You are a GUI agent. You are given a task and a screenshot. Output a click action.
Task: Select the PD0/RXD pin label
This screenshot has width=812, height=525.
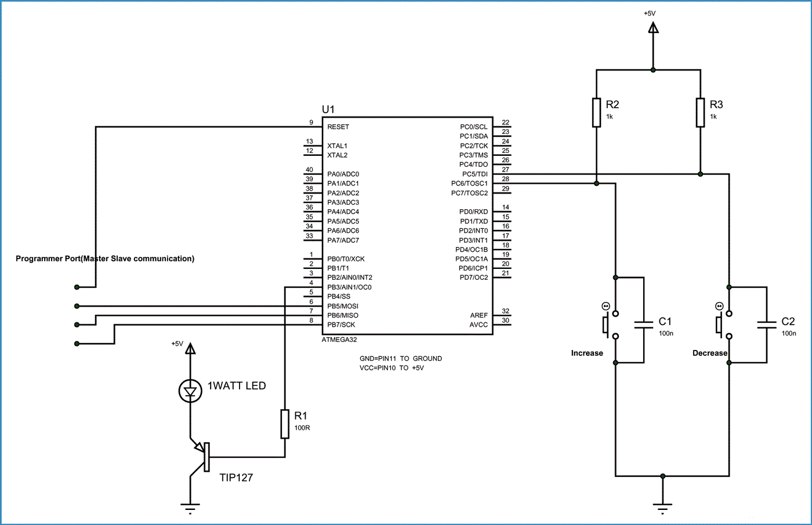[x=474, y=212]
